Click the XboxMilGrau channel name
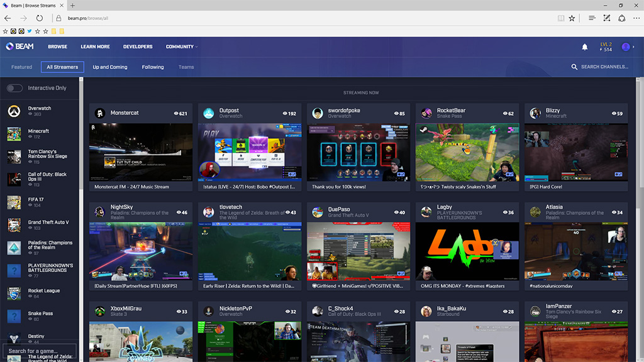The width and height of the screenshot is (644, 362). pos(126,309)
